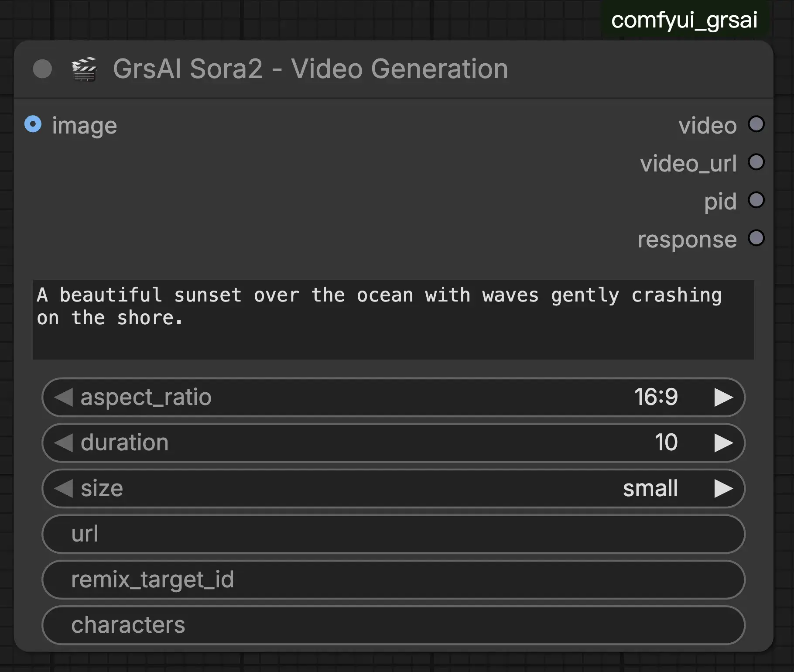Select previous aspect_ratio with left arrow
The image size is (794, 672).
pyautogui.click(x=64, y=397)
